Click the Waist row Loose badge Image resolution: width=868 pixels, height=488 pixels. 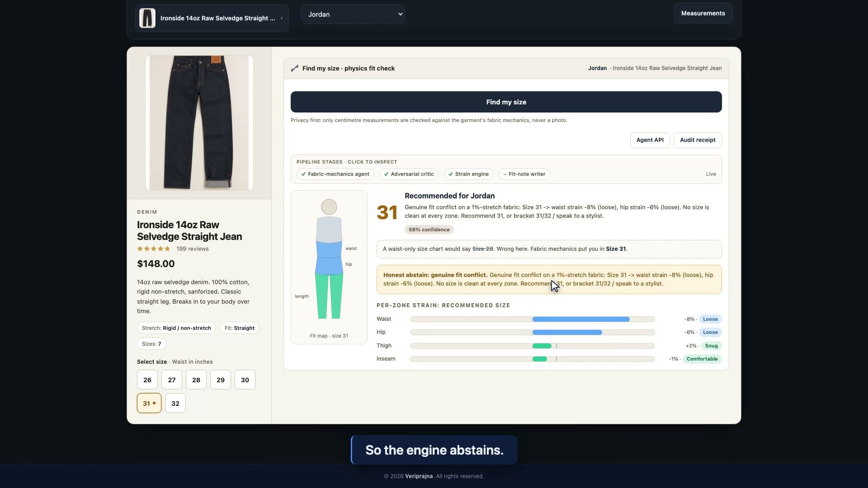coord(710,319)
